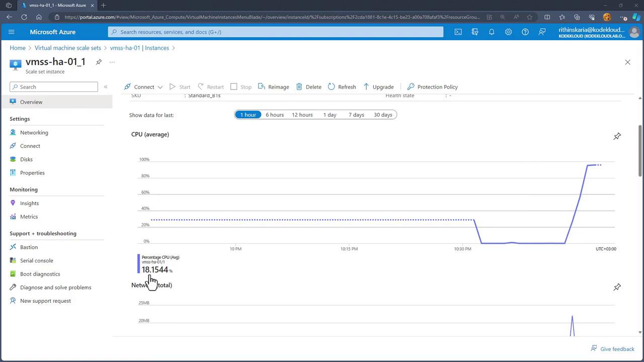This screenshot has width=644, height=362.
Task: Open the account menu for rithinskaria
Action: [x=599, y=32]
